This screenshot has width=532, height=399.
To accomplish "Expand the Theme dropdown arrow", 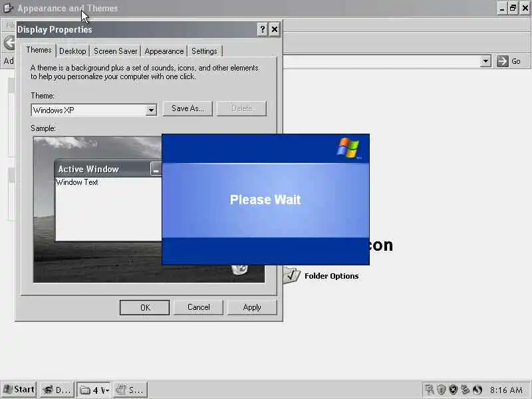I will click(x=151, y=110).
